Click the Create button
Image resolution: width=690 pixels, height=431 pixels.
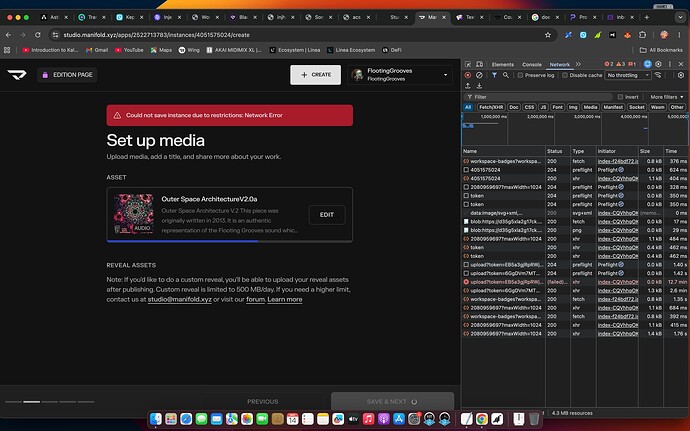coord(316,75)
